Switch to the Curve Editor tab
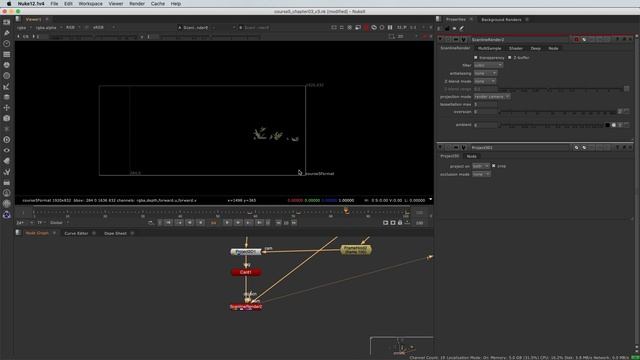The height and width of the screenshot is (360, 640). click(76, 233)
